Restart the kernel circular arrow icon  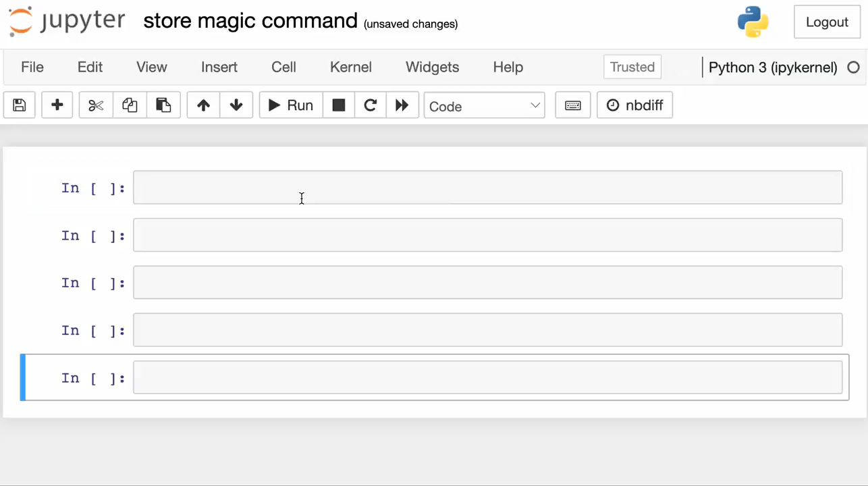pos(370,105)
